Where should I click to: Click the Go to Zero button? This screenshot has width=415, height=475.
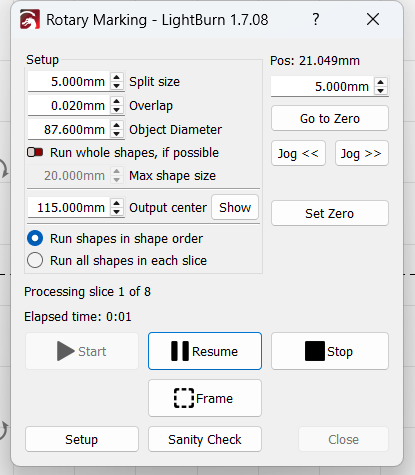point(330,118)
